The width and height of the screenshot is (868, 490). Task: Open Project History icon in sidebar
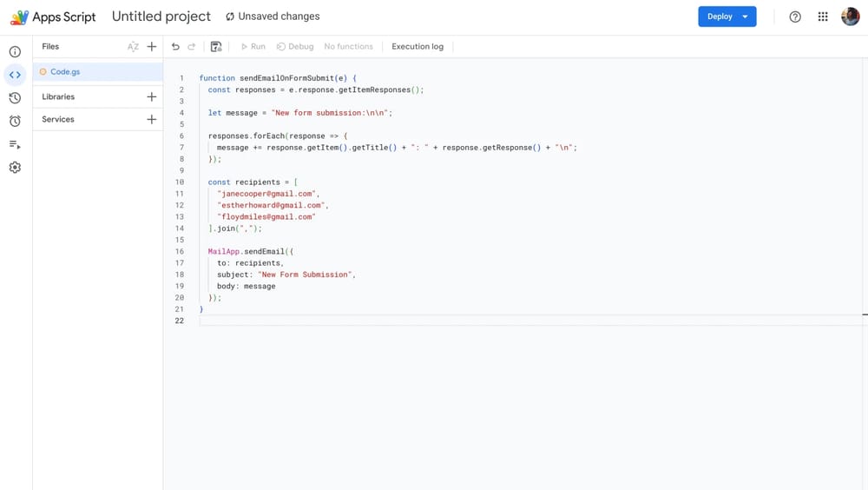pyautogui.click(x=15, y=98)
